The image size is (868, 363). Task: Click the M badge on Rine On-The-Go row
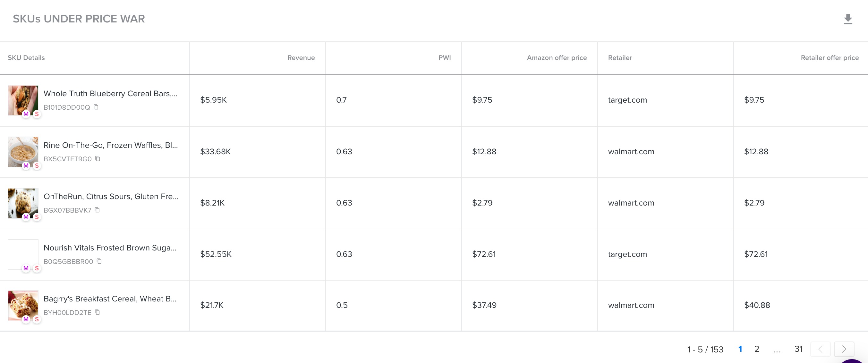coord(26,166)
